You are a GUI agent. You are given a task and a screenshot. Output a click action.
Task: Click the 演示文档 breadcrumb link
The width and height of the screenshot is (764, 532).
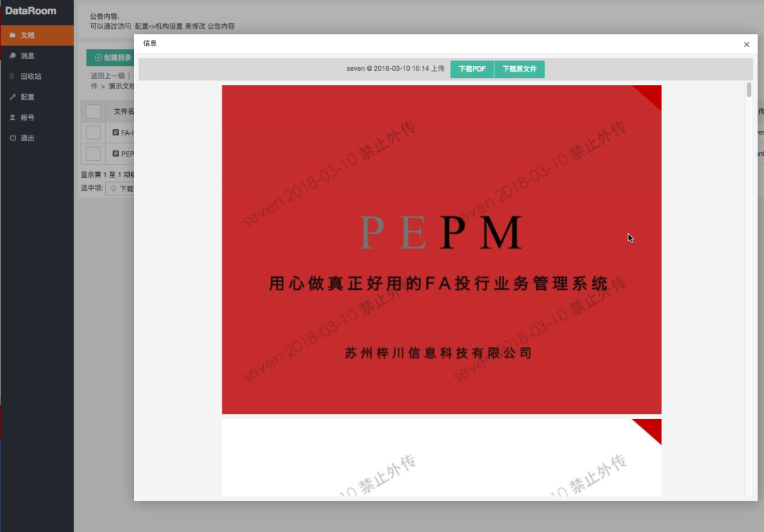pyautogui.click(x=121, y=86)
